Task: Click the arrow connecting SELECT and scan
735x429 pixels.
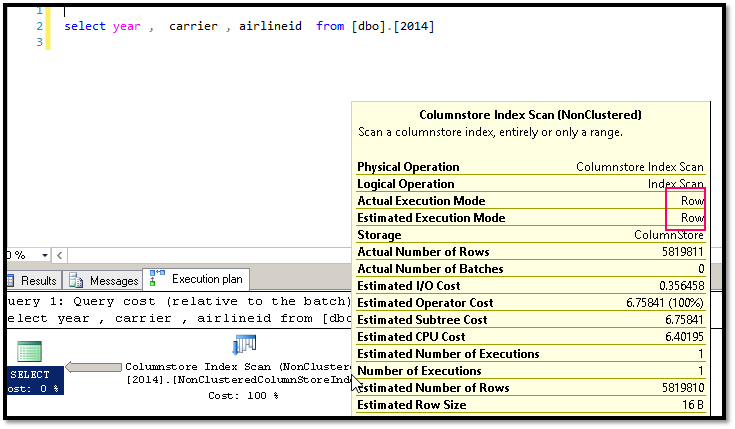Action: click(x=93, y=367)
